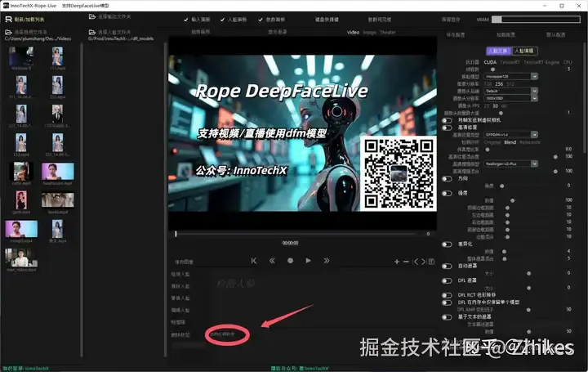Screen dimensions: 588x372
Task: Toggle the DFL RCT color transfer switch
Action: pos(447,295)
